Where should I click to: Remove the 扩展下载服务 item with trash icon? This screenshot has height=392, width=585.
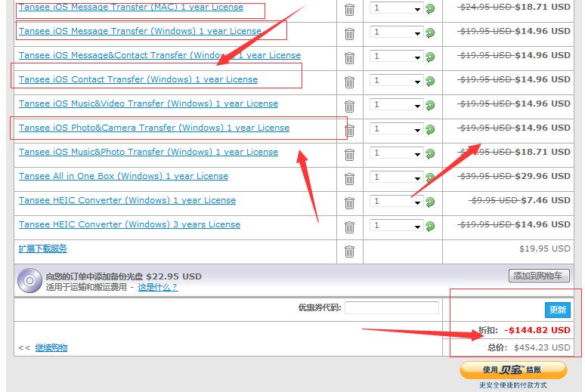(350, 252)
